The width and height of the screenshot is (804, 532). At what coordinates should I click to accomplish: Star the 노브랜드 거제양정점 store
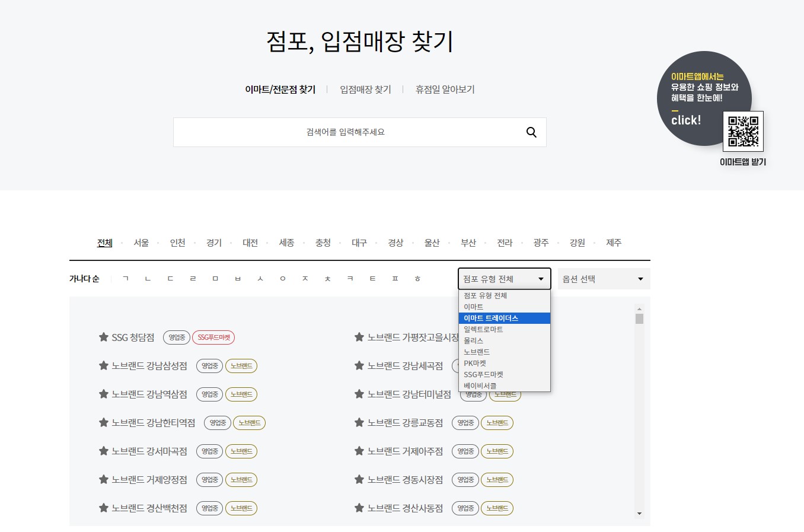(104, 480)
